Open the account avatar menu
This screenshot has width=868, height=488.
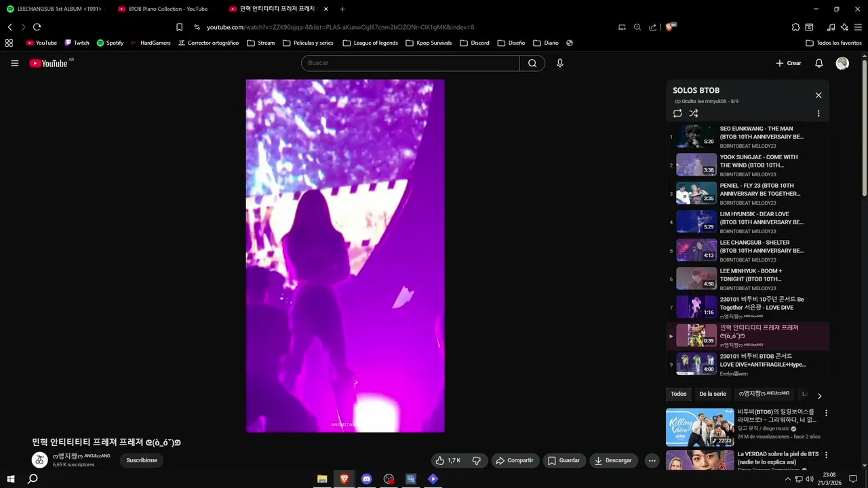pos(842,63)
